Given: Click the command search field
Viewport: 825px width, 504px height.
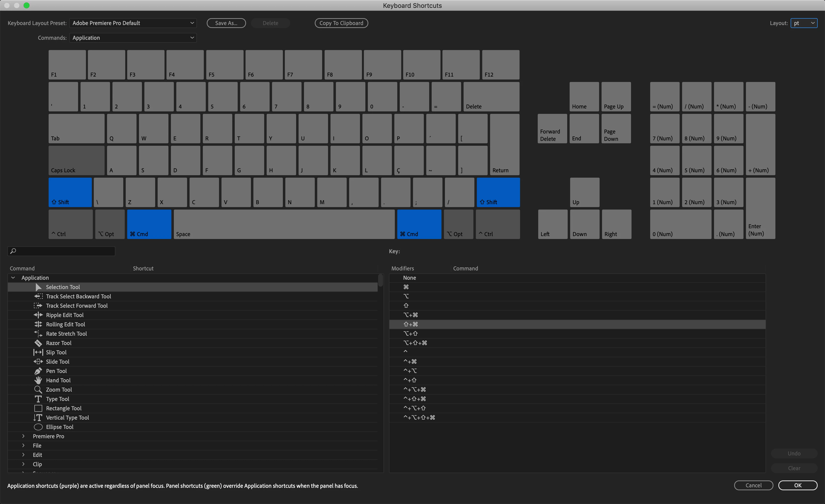Looking at the screenshot, I should [x=64, y=251].
